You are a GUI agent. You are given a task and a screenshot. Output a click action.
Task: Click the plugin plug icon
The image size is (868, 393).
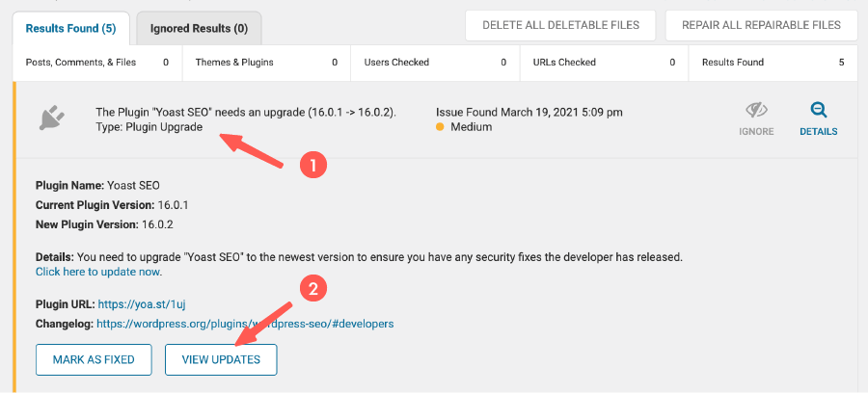(52, 118)
